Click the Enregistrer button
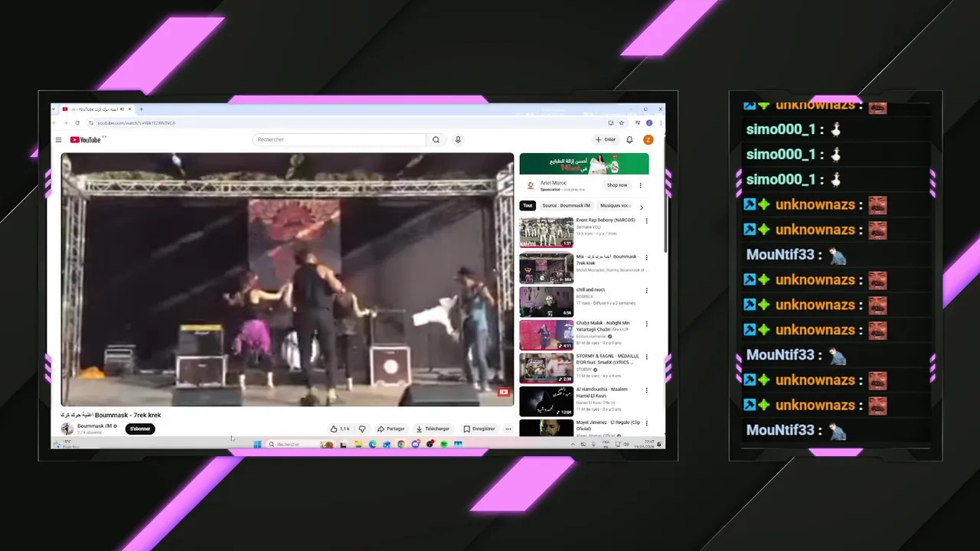This screenshot has width=980, height=551. point(479,429)
